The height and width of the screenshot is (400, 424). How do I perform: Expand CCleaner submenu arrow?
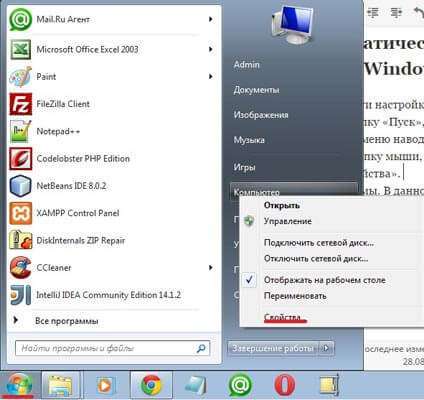click(x=210, y=268)
